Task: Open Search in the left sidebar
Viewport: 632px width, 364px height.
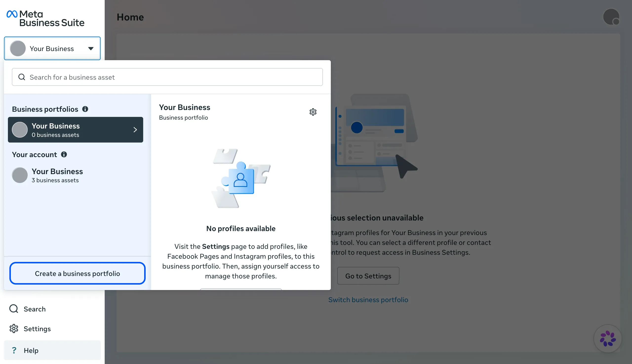Action: [52, 309]
